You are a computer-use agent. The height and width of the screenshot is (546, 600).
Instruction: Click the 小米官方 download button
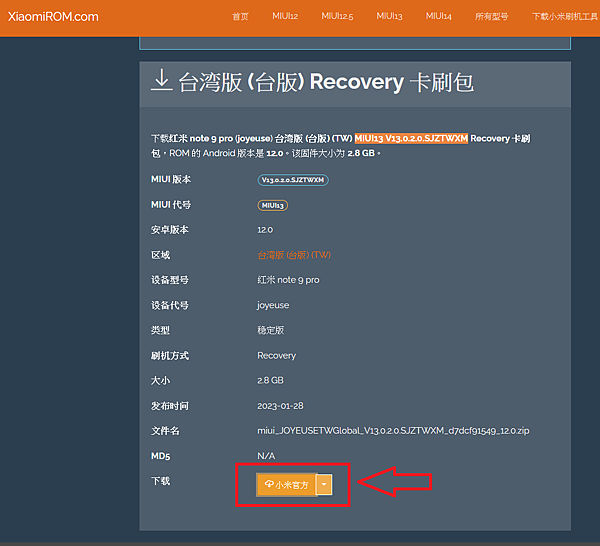286,485
